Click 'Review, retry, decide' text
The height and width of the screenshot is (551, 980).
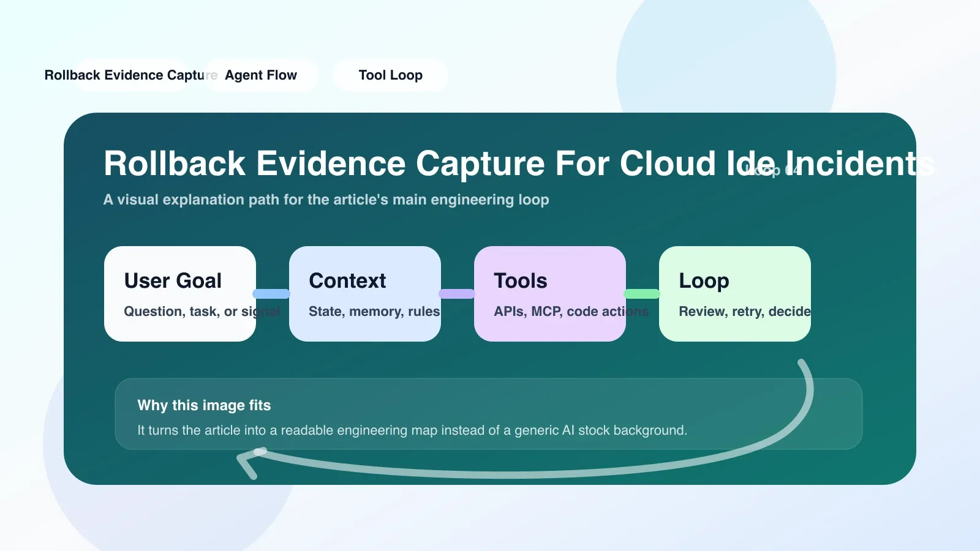point(745,312)
